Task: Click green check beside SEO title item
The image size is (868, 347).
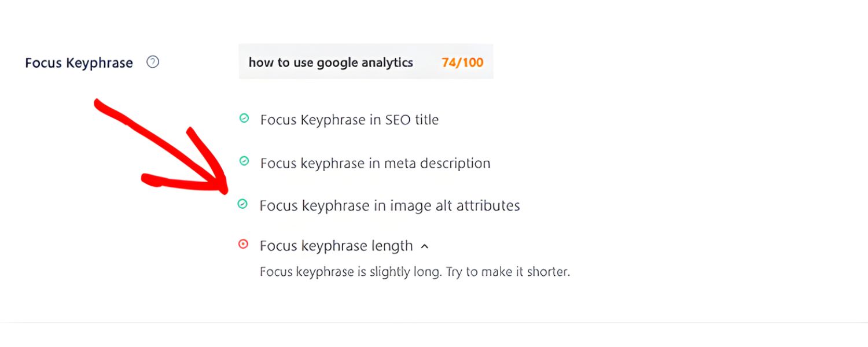Action: tap(244, 119)
